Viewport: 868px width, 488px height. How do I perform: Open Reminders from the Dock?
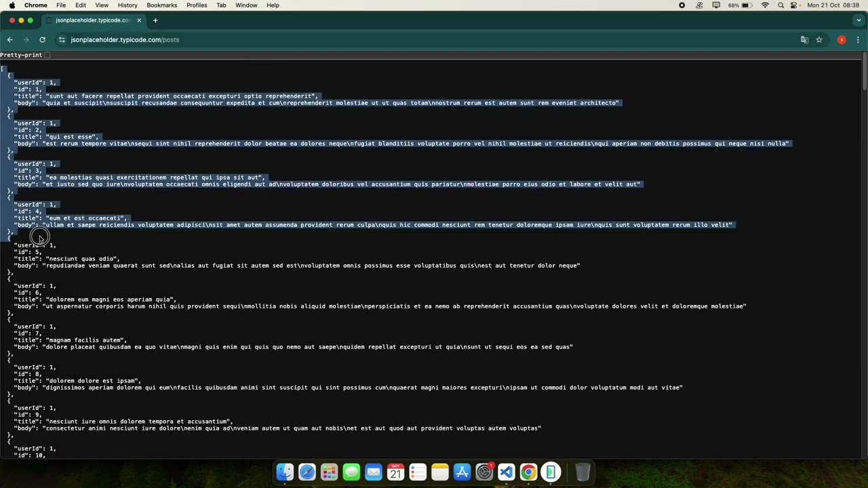click(x=418, y=472)
